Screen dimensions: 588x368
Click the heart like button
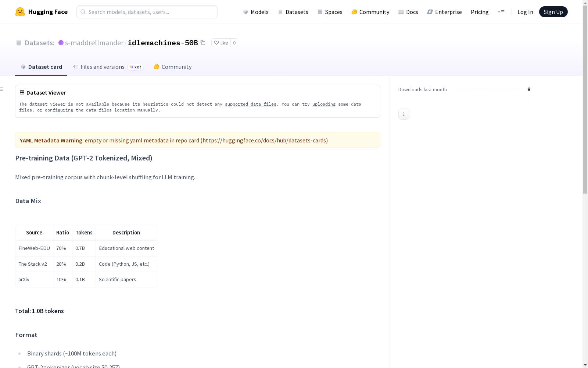pos(221,43)
